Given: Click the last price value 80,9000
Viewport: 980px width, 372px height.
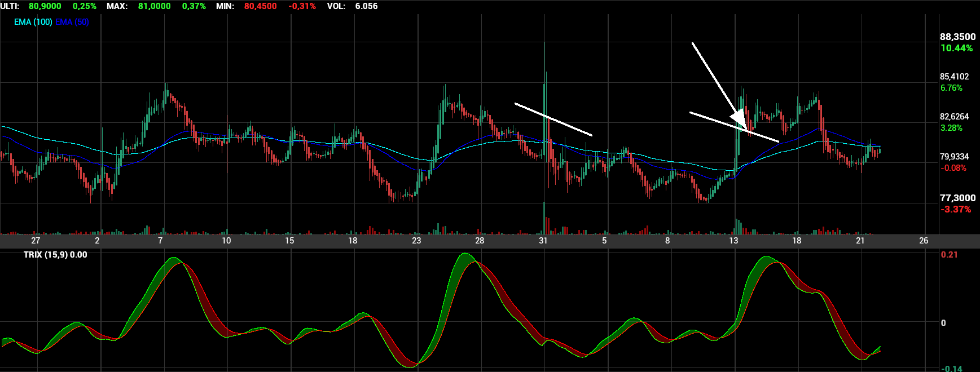Looking at the screenshot, I should coord(45,6).
